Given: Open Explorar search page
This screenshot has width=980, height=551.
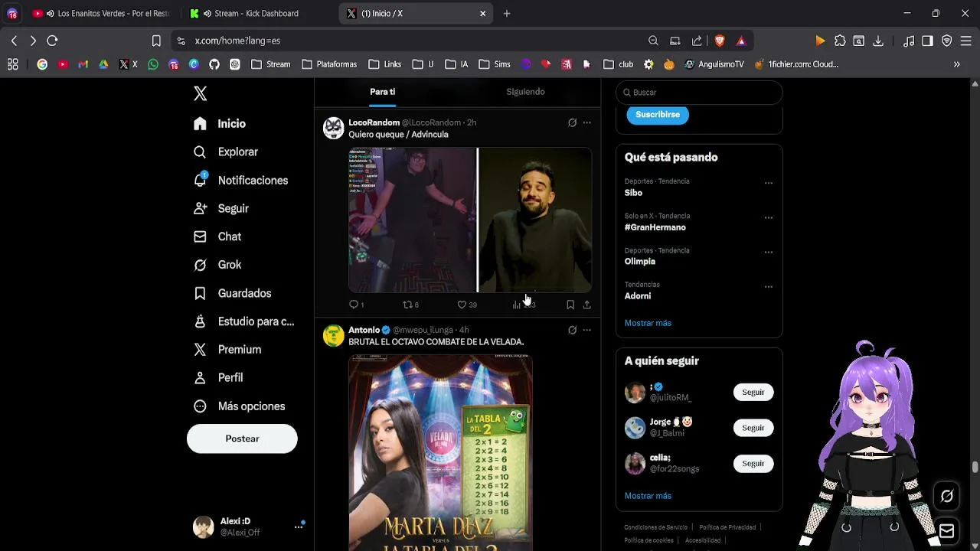Looking at the screenshot, I should (x=226, y=152).
